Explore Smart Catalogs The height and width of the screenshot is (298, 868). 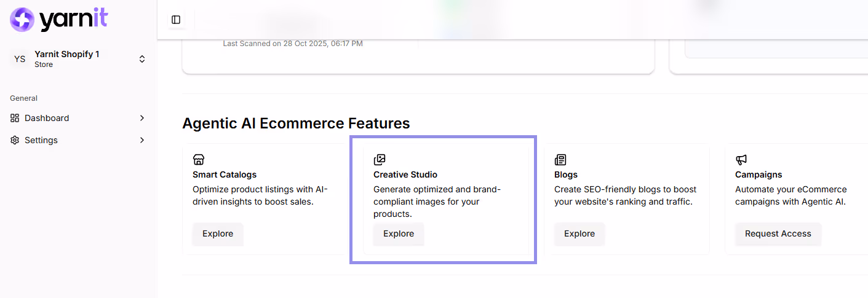click(x=218, y=233)
